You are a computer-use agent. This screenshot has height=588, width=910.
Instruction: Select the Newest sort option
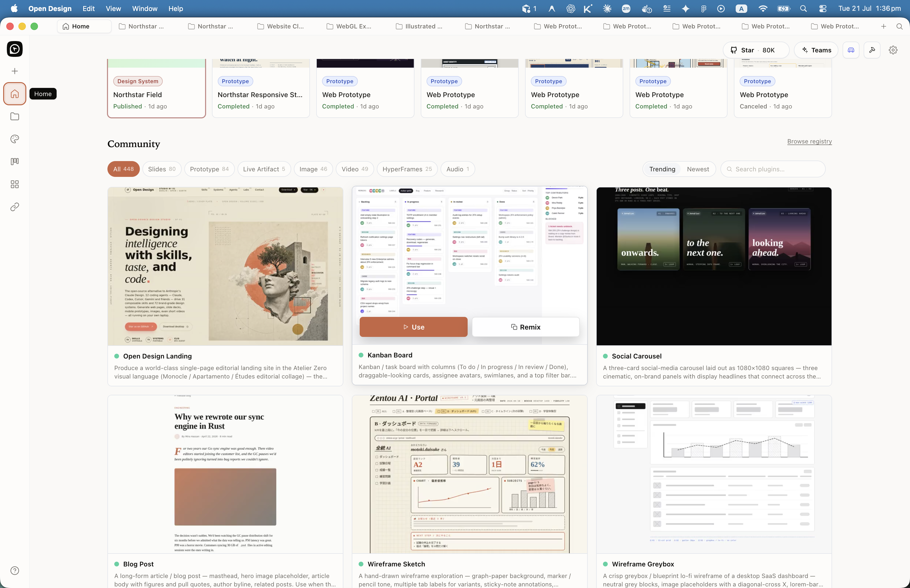coord(698,169)
